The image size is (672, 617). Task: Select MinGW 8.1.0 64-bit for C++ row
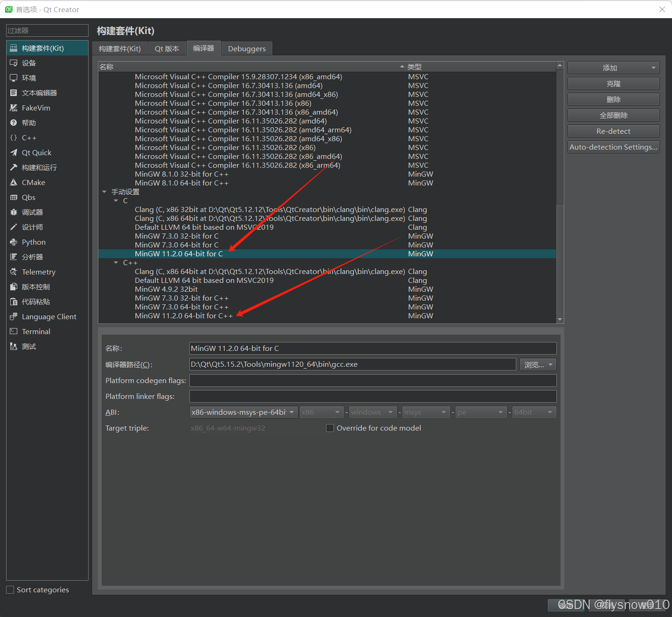pos(327,183)
